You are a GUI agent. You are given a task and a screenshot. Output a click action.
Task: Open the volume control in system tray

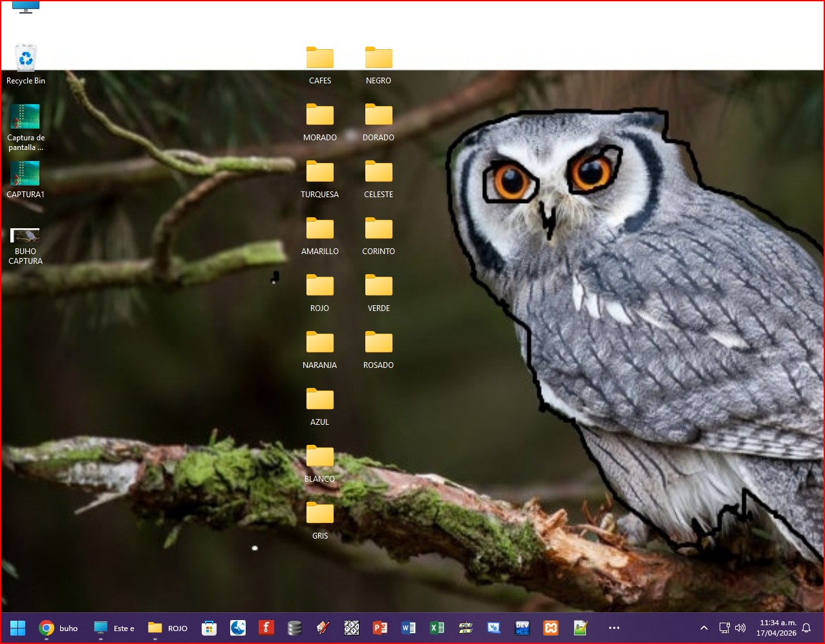pos(741,628)
